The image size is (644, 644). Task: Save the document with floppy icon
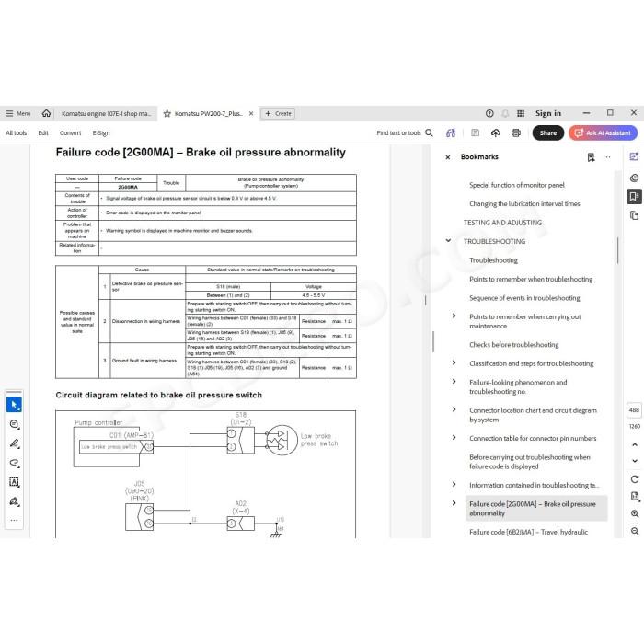click(476, 132)
